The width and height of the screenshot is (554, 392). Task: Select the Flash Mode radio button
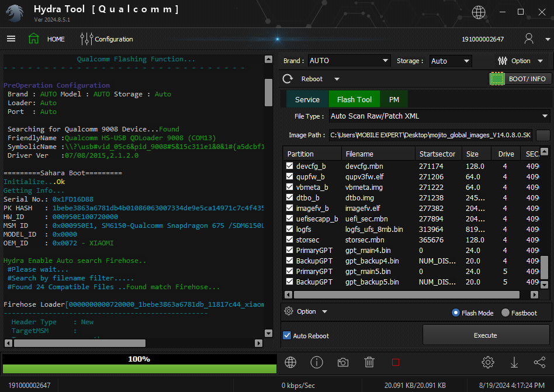(456, 313)
